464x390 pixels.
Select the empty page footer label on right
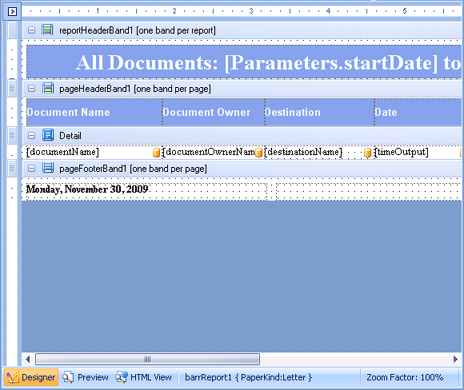coord(369,191)
